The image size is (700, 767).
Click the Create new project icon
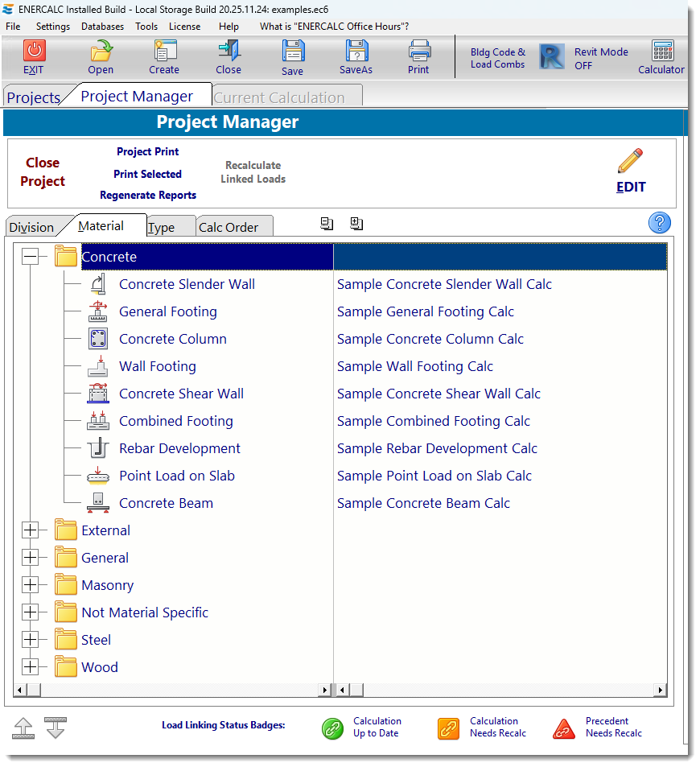coord(165,51)
